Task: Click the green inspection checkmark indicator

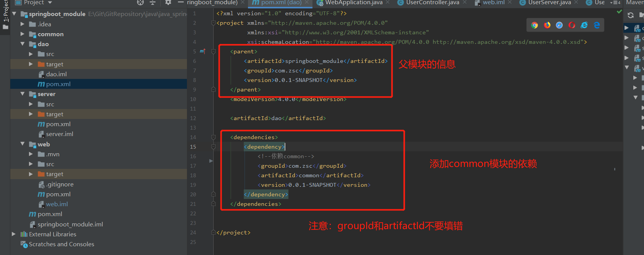Action: pyautogui.click(x=619, y=12)
